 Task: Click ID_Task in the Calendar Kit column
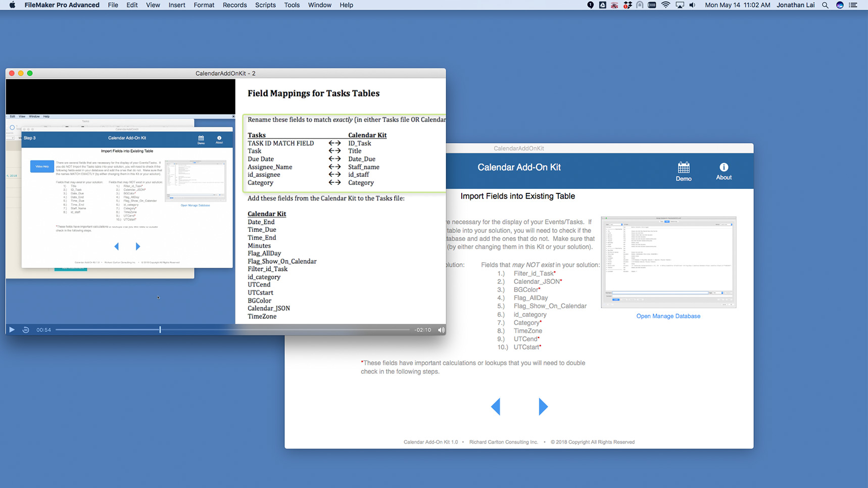tap(360, 143)
